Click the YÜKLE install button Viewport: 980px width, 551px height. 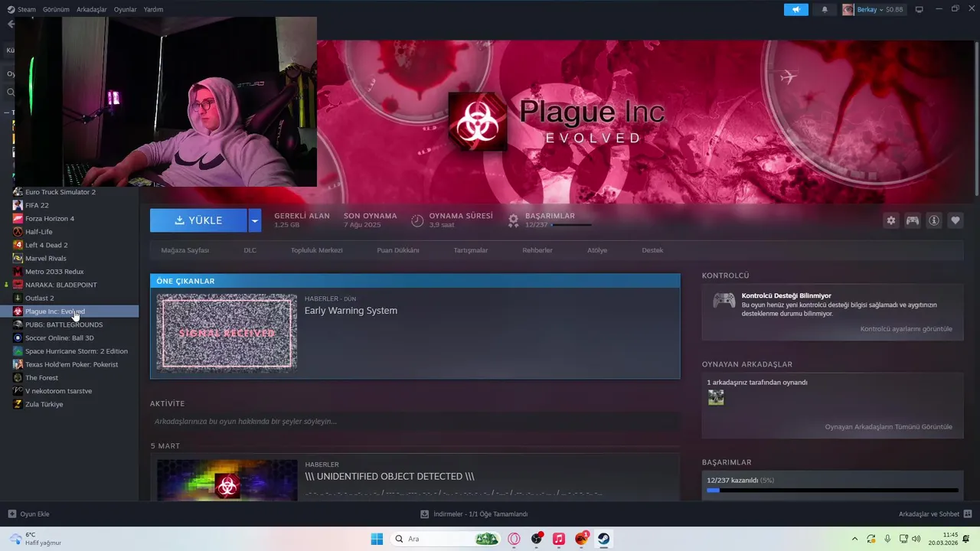point(198,220)
